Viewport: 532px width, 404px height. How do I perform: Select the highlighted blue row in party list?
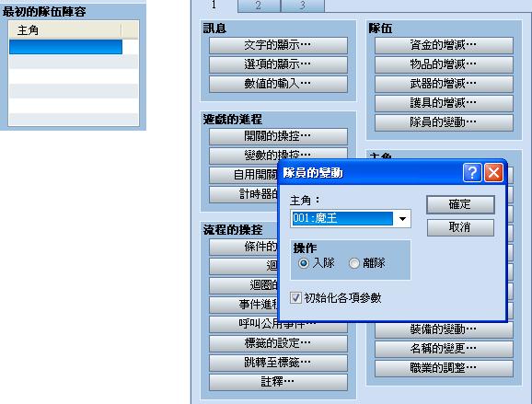66,47
